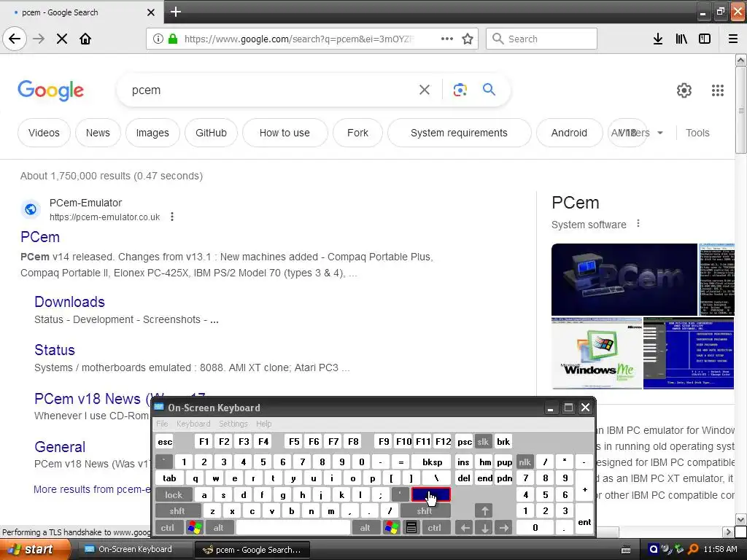Toggle the left alt key
The width and height of the screenshot is (747, 560).
click(x=219, y=528)
